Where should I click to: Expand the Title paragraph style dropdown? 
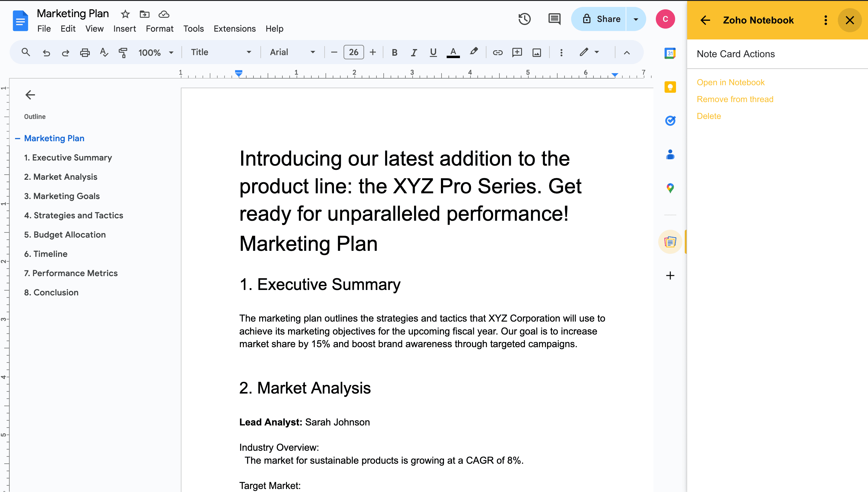[x=221, y=52]
